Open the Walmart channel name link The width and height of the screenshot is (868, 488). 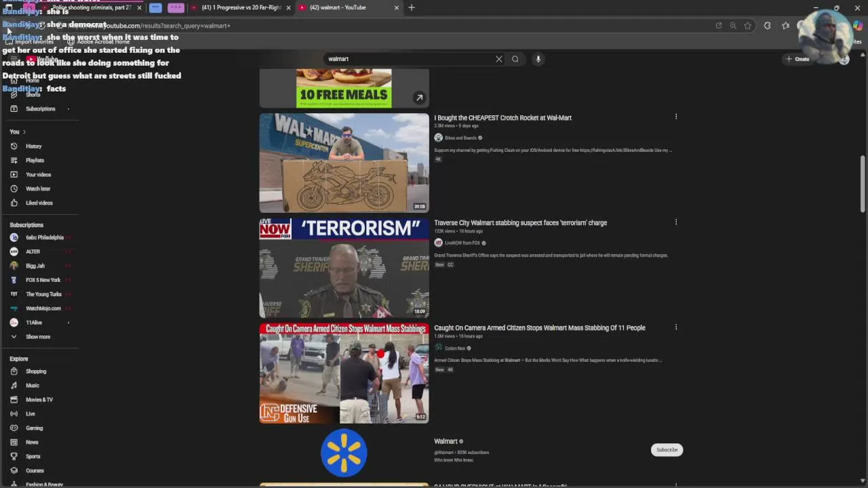(446, 442)
